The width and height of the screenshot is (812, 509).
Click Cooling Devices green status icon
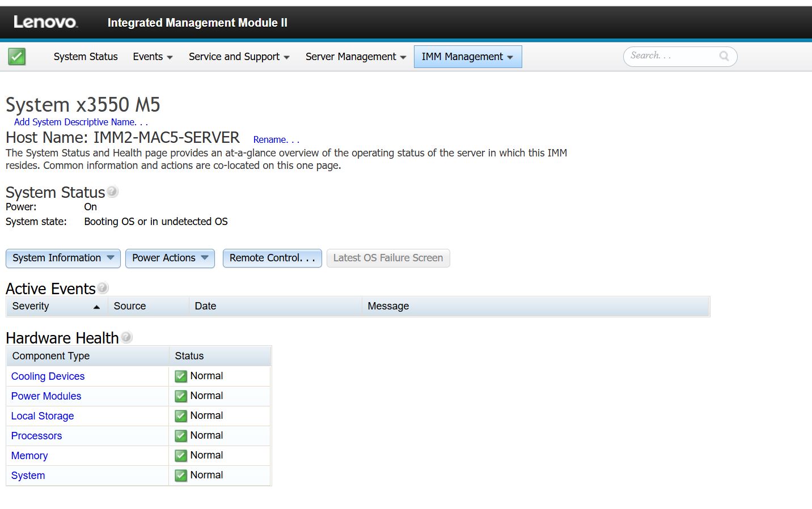[181, 376]
